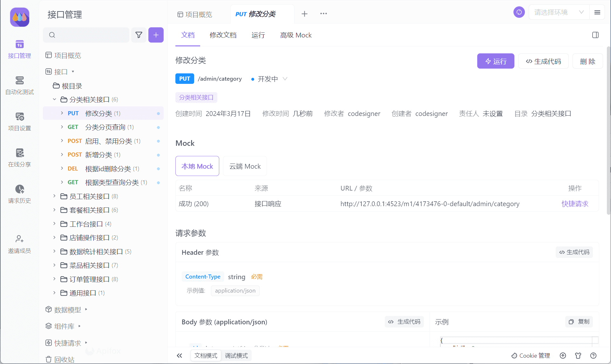Click the Apifox app logo

pyautogui.click(x=20, y=17)
